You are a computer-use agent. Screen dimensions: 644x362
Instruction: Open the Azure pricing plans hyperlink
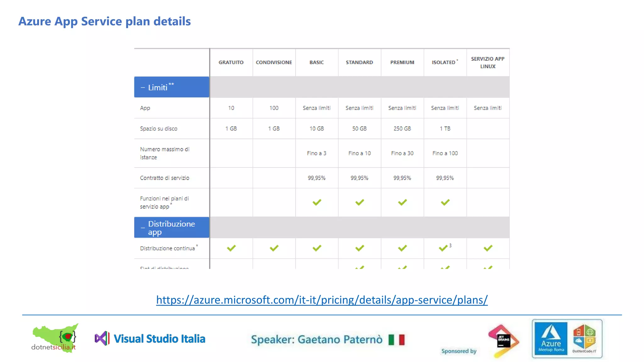[x=322, y=300]
